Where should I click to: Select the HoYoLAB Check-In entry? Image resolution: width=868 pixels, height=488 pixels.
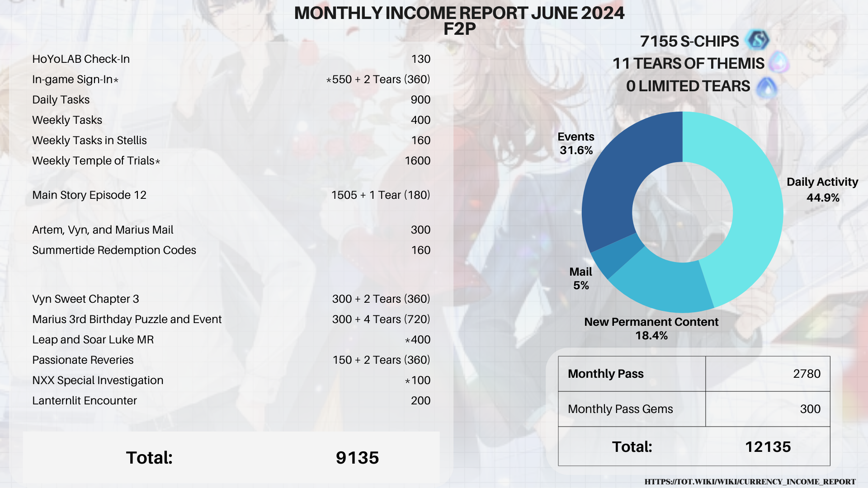pyautogui.click(x=80, y=59)
